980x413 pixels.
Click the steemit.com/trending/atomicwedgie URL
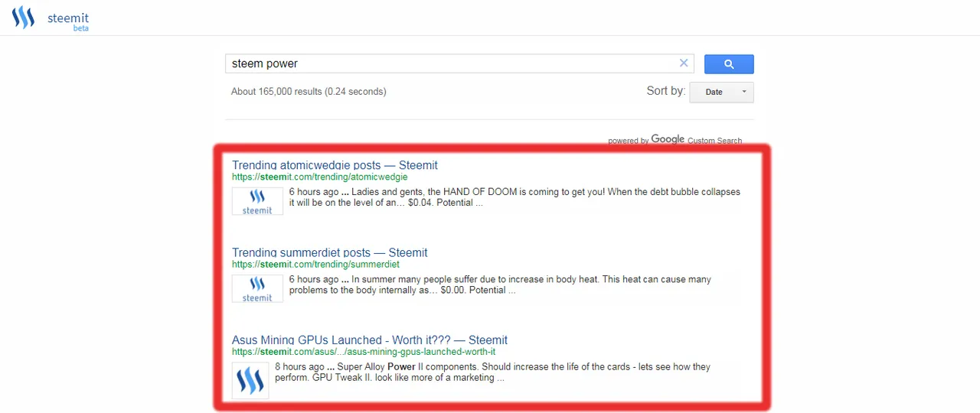click(x=320, y=177)
